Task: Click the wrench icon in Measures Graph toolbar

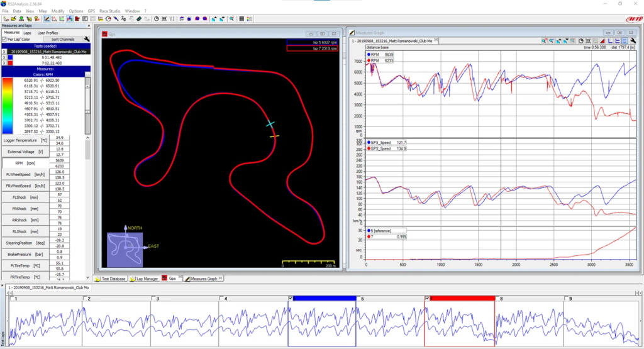Action: (633, 41)
